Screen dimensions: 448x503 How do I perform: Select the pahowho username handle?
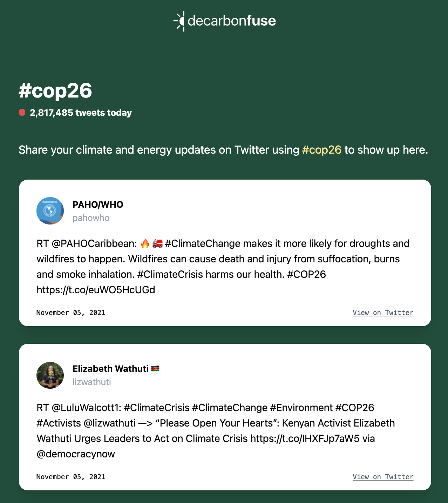[x=91, y=218]
